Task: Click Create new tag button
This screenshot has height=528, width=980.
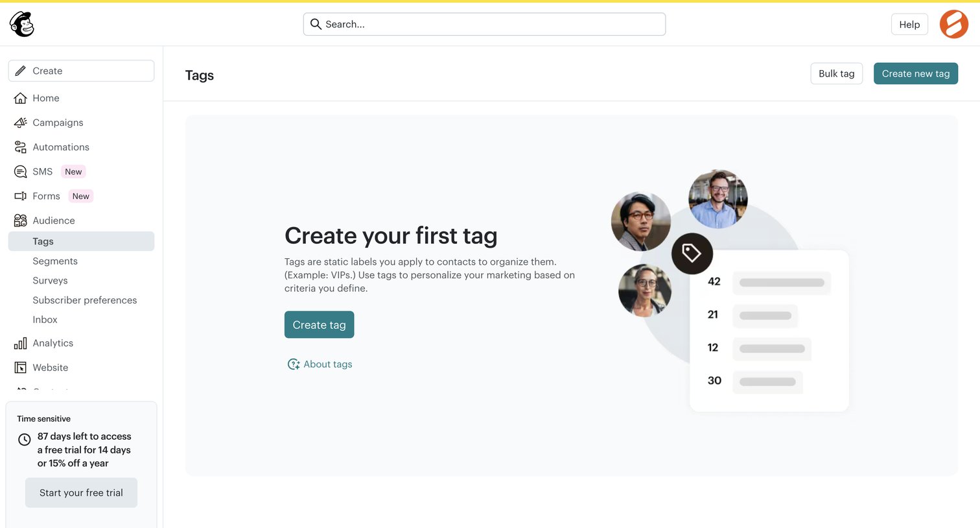Action: point(915,73)
